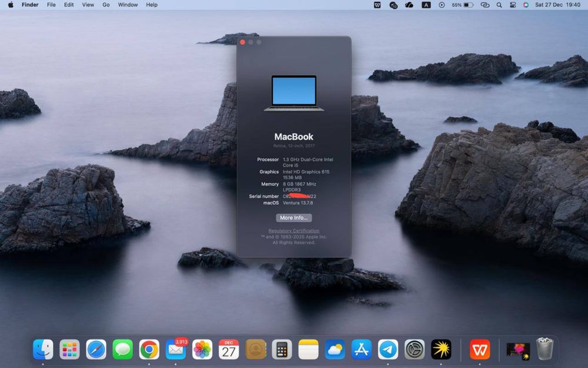The width and height of the screenshot is (588, 368).
Task: Open Finder from the Dock
Action: click(x=43, y=349)
